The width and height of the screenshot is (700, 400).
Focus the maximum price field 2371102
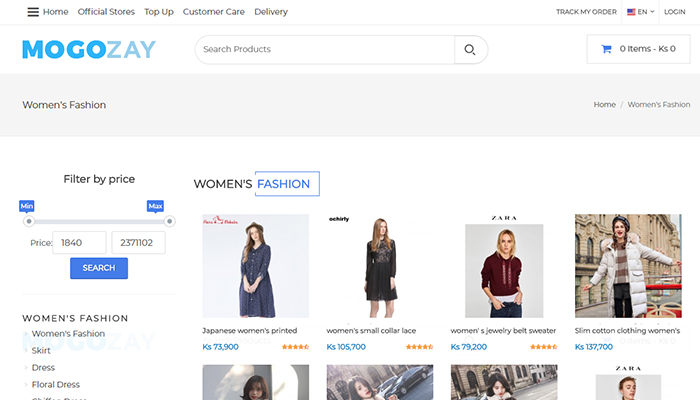(x=138, y=242)
